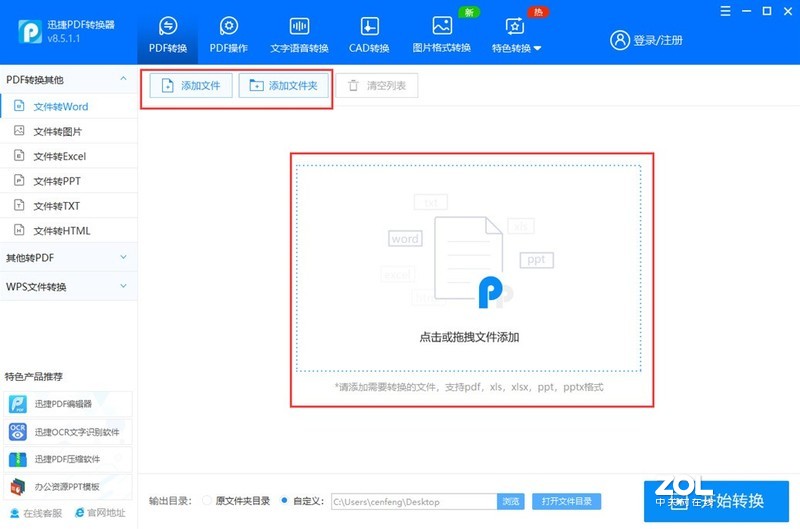Viewport: 800px width, 529px height.
Task: Open 迅捷PDF编辑器 product recommendation
Action: (x=68, y=404)
